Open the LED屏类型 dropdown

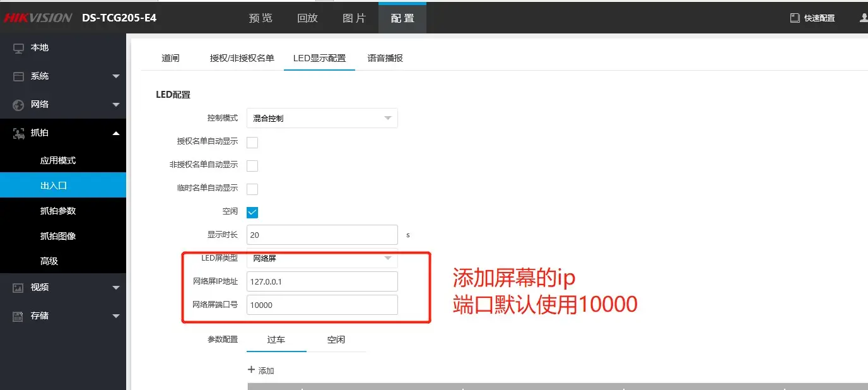pos(322,258)
